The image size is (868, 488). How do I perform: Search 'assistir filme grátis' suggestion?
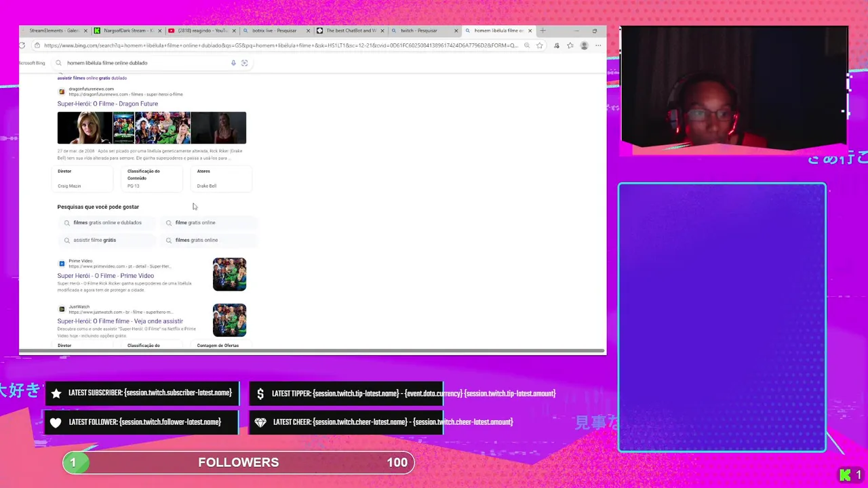click(107, 240)
